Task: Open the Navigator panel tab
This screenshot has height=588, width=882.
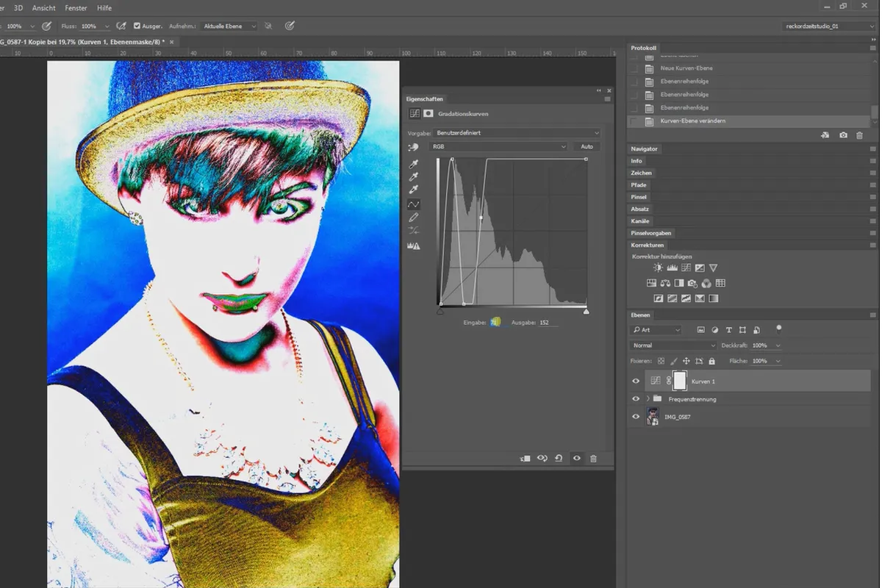Action: tap(644, 148)
